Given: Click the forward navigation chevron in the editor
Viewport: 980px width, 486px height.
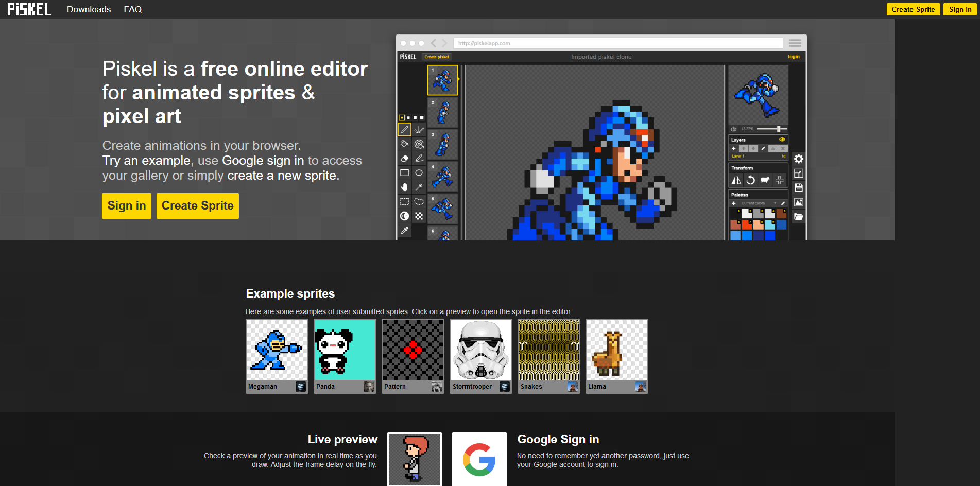Looking at the screenshot, I should click(444, 43).
